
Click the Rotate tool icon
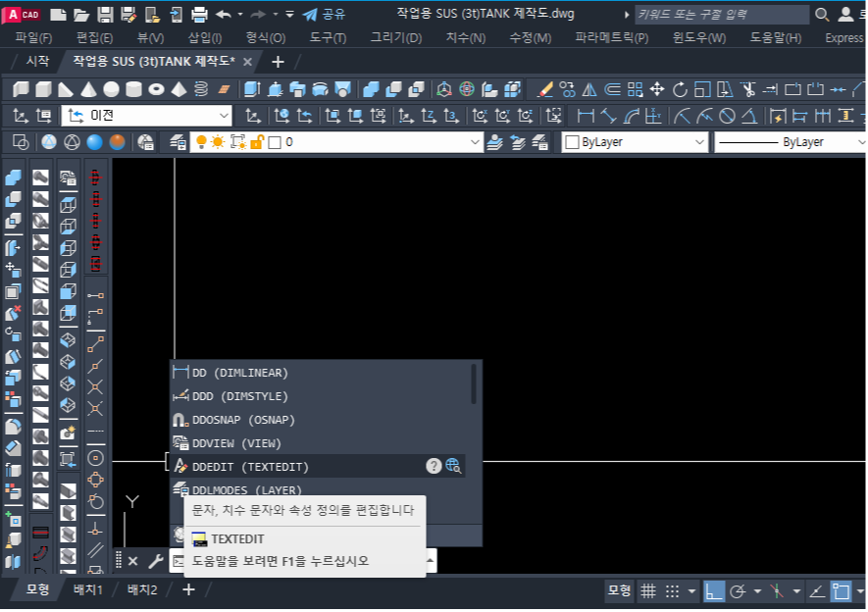pos(680,89)
